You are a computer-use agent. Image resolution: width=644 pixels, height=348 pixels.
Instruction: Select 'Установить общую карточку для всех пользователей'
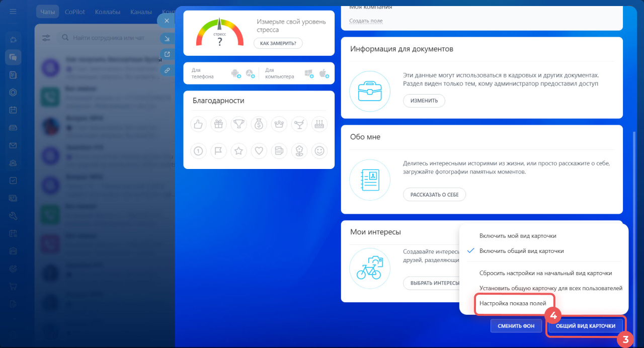(x=551, y=288)
